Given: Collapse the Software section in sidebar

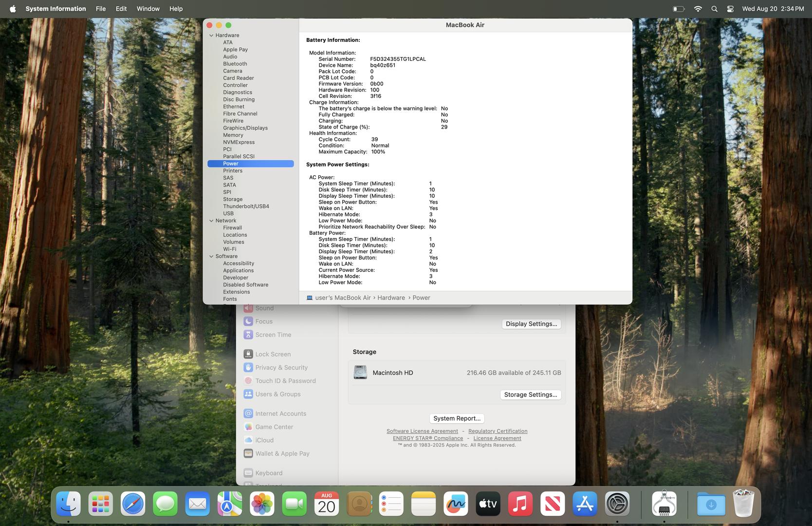Looking at the screenshot, I should (x=211, y=256).
